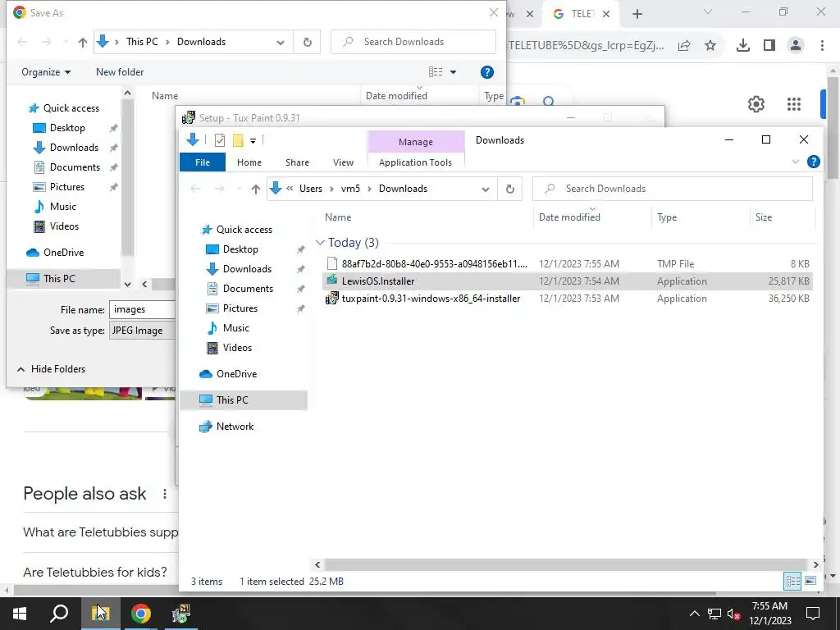Refresh the Downloads folder in Explorer
This screenshot has height=630, width=840.
(x=510, y=189)
